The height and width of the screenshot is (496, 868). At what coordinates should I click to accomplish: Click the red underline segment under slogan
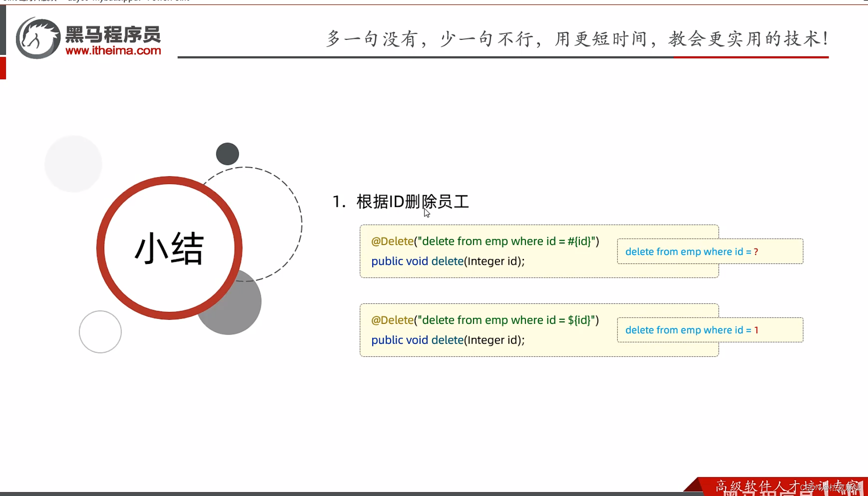point(750,57)
